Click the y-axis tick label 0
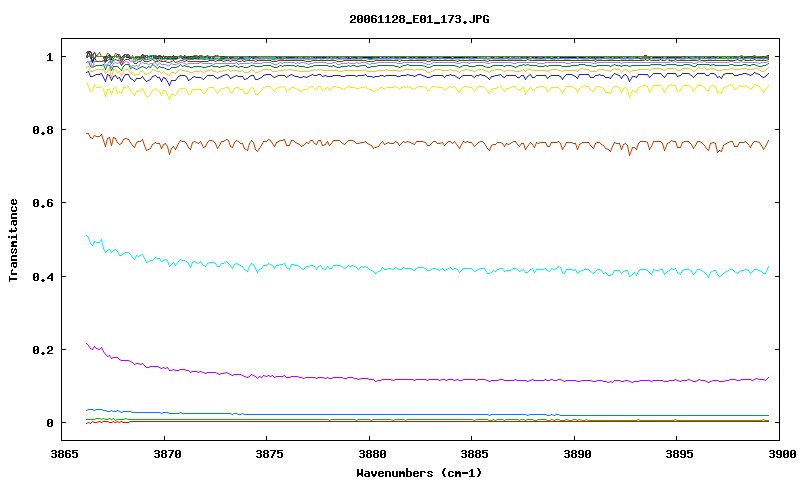This screenshot has width=800, height=480. [x=49, y=423]
